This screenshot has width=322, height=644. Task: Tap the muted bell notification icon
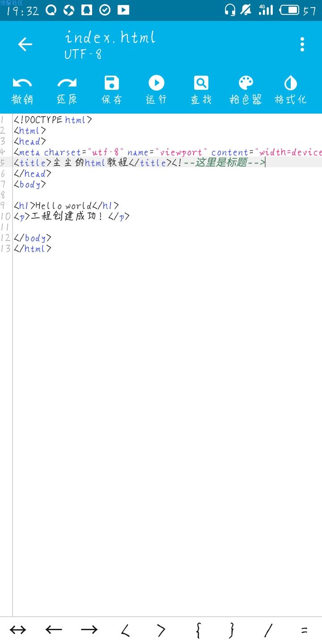[x=246, y=10]
